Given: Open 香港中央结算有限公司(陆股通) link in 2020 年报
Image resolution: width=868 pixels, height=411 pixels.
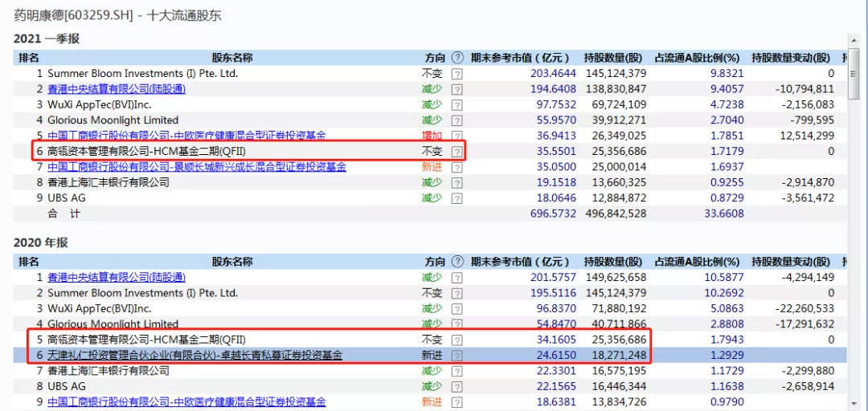Looking at the screenshot, I should point(117,277).
